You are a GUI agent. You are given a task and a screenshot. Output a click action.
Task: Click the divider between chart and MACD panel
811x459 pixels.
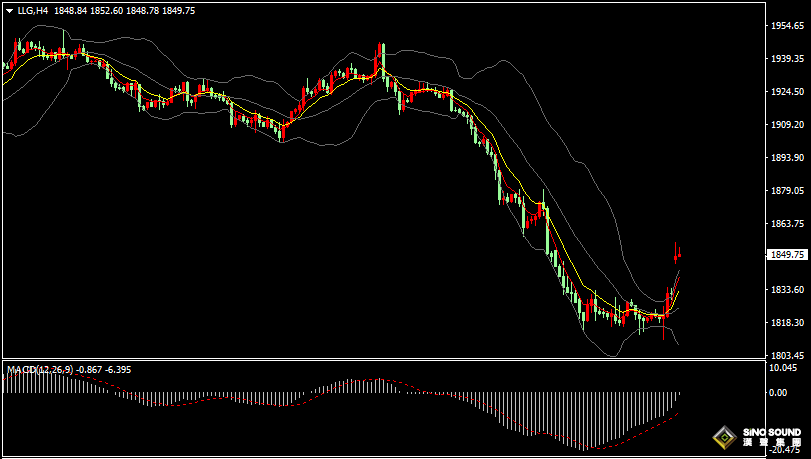(380, 360)
